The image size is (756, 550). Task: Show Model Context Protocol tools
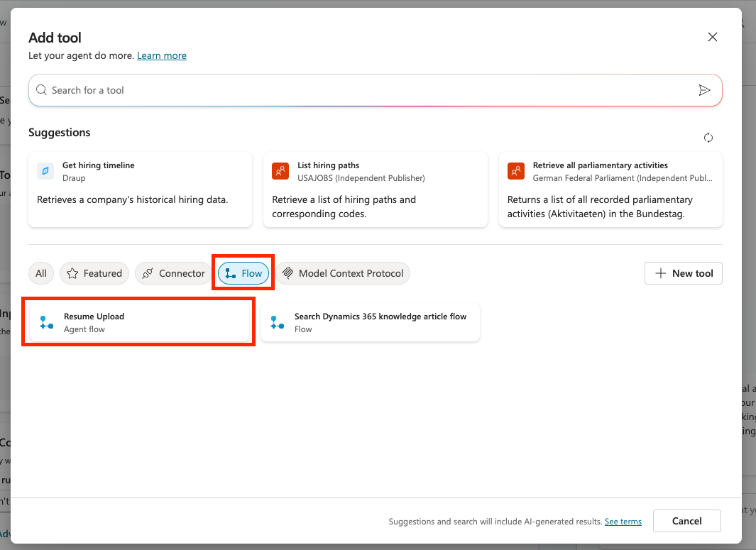[343, 273]
